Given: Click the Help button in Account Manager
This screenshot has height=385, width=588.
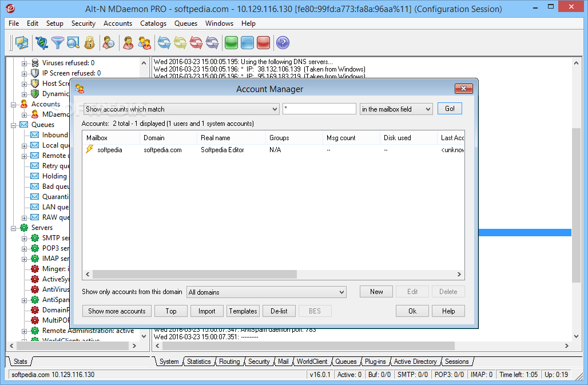Looking at the screenshot, I should (448, 311).
